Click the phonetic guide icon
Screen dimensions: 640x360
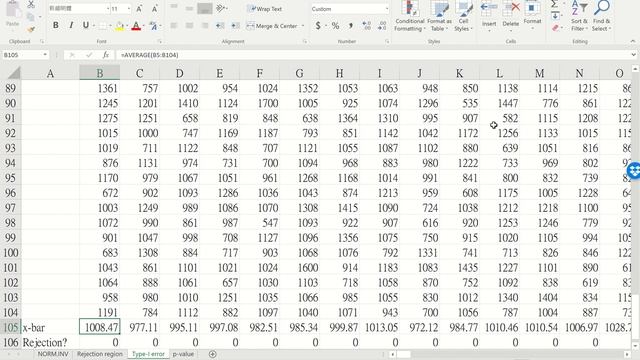point(153,26)
